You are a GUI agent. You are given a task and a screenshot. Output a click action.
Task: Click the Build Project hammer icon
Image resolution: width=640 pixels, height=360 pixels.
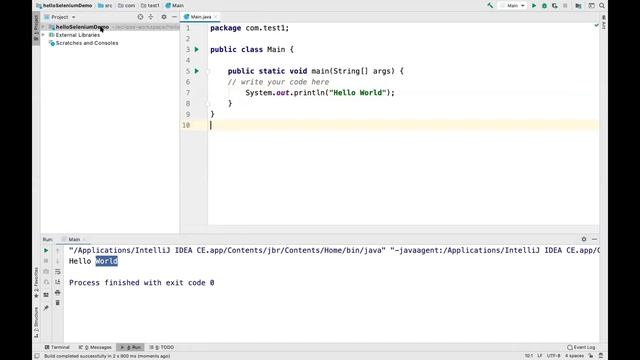coord(490,6)
